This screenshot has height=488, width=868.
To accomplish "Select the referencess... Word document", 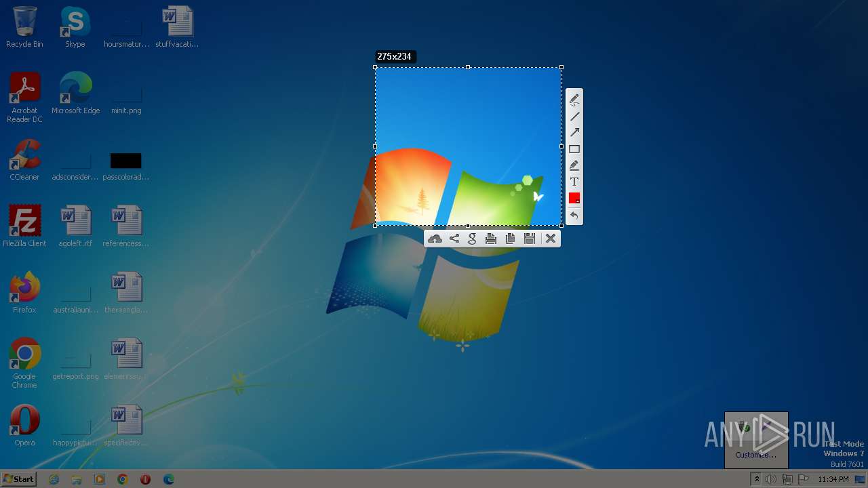I will 126,226.
